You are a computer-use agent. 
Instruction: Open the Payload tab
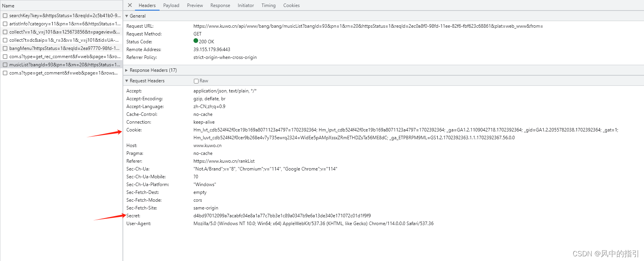[x=171, y=5]
